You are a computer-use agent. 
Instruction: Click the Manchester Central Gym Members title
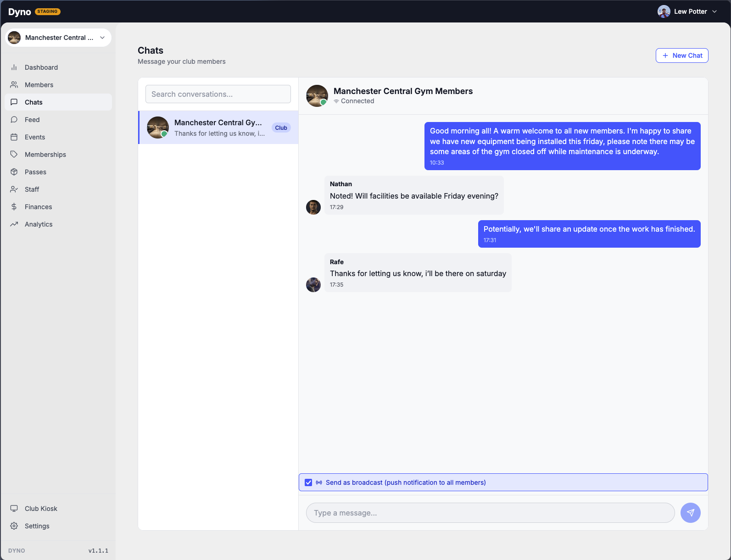pyautogui.click(x=403, y=91)
